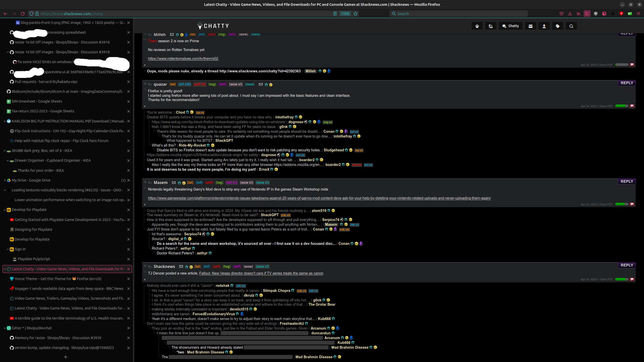
Task: Bookmark this page with the star icon
Action: click(x=355, y=14)
